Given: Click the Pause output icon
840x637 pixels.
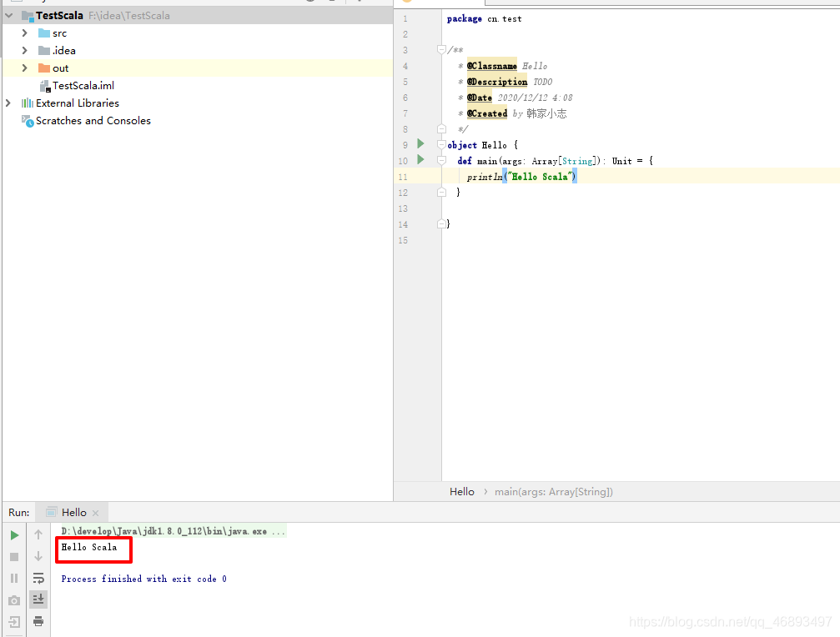Looking at the screenshot, I should pos(14,578).
